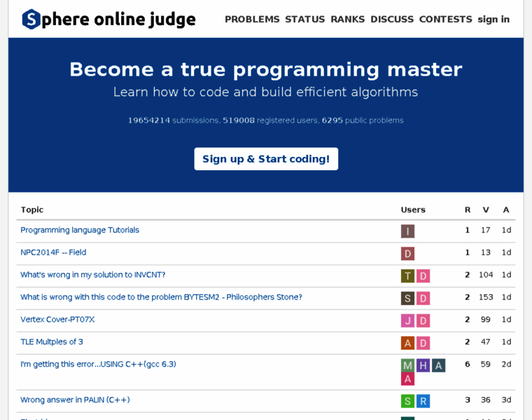The height and width of the screenshot is (420, 532).
Task: Click avatar J in Vertex Cover row
Action: click(407, 321)
